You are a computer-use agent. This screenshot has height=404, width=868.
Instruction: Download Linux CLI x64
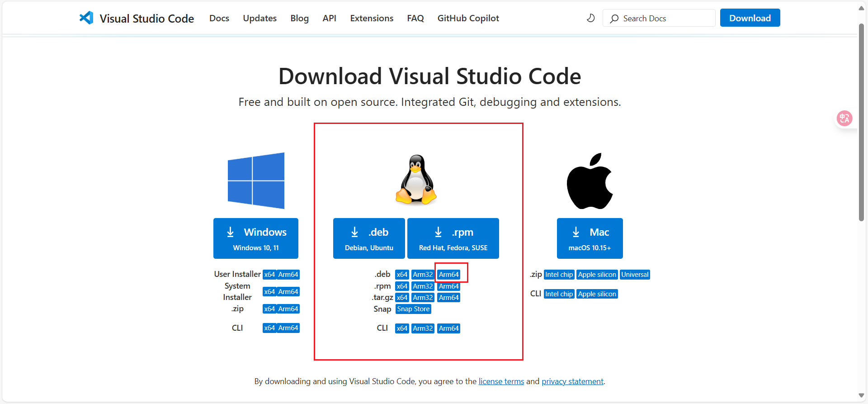[402, 328]
